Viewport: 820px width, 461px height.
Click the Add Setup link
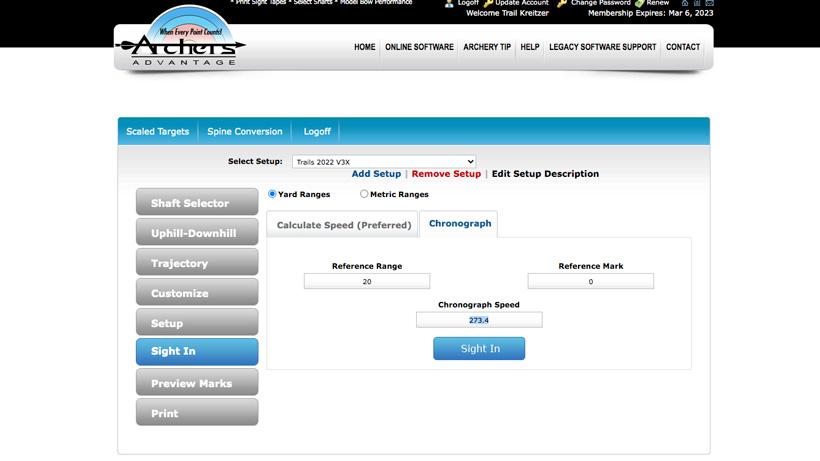click(x=376, y=174)
